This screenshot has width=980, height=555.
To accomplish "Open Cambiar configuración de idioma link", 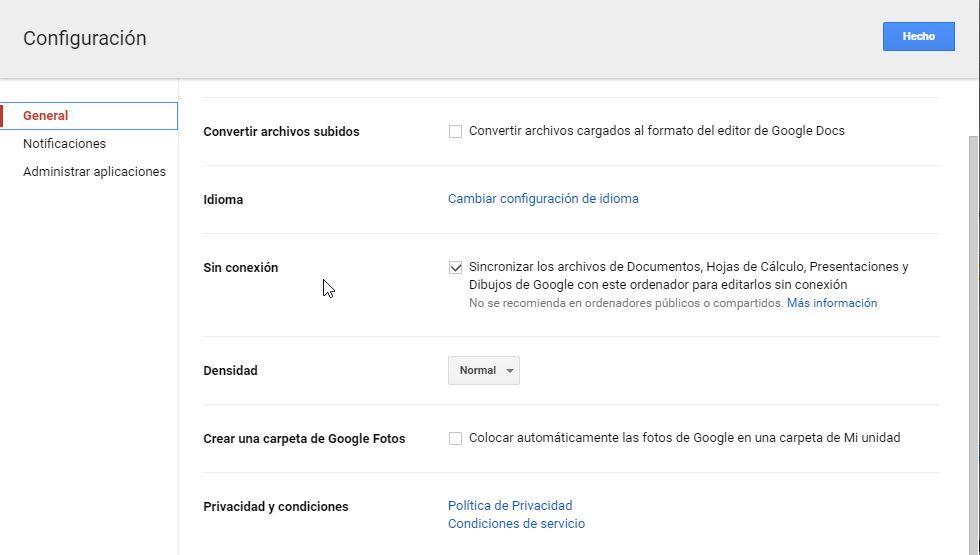I will [x=543, y=199].
